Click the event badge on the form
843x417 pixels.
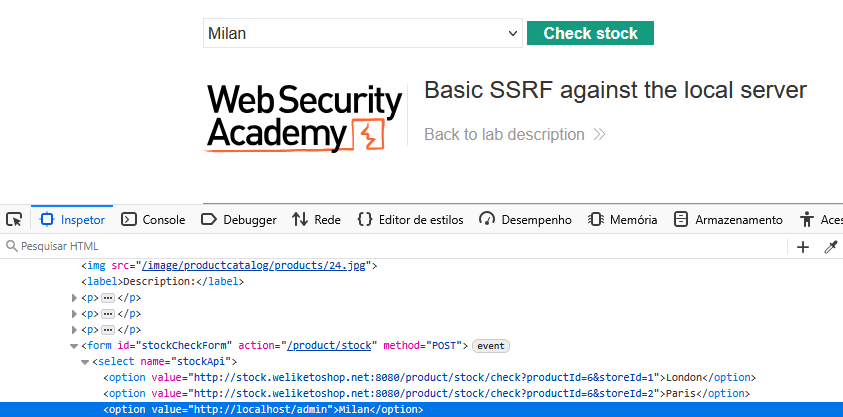point(491,346)
